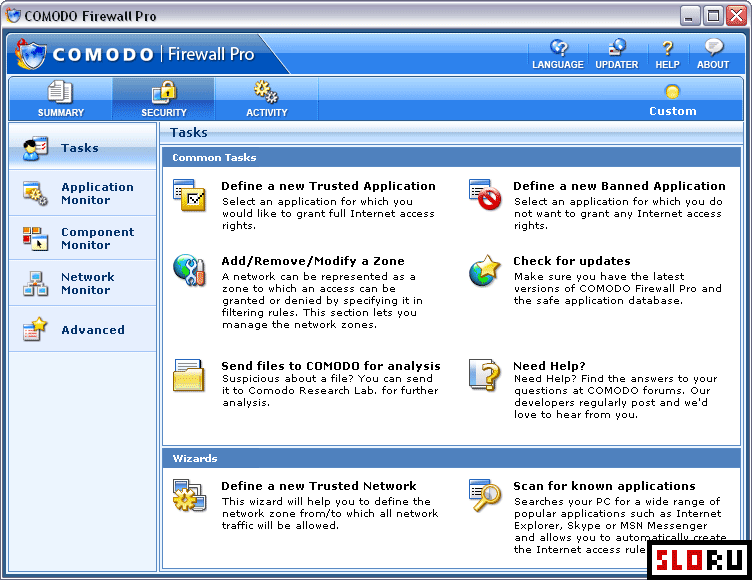Click 'Define a new Banned Application' link
Image resolution: width=752 pixels, height=580 pixels.
tap(619, 186)
